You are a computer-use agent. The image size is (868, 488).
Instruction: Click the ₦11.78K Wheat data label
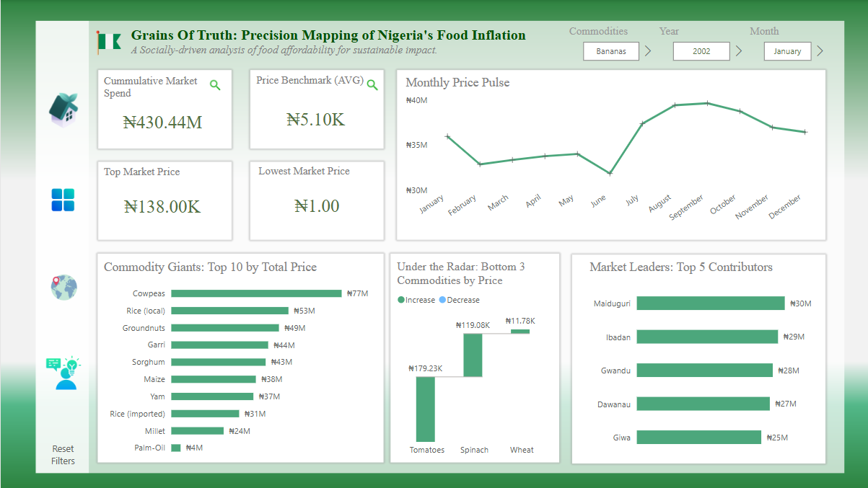[x=520, y=321]
